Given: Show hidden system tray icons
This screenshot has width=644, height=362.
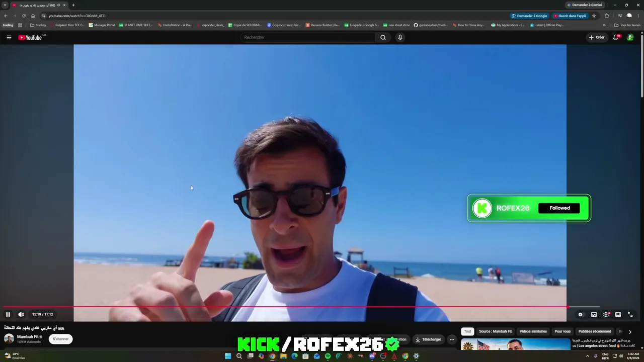Looking at the screenshot, I should coord(587,356).
